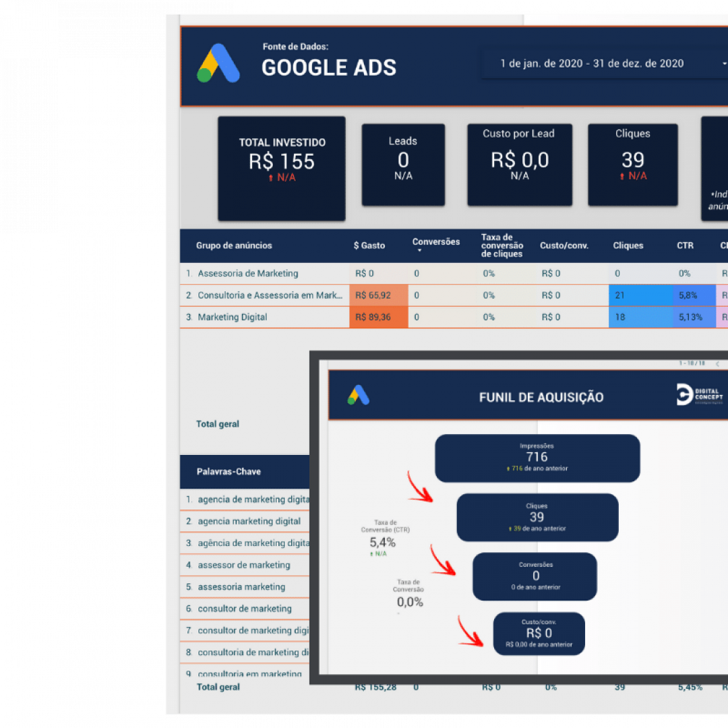Screen dimensions: 728x728
Task: Click keyword assessor de marketing
Action: click(244, 565)
